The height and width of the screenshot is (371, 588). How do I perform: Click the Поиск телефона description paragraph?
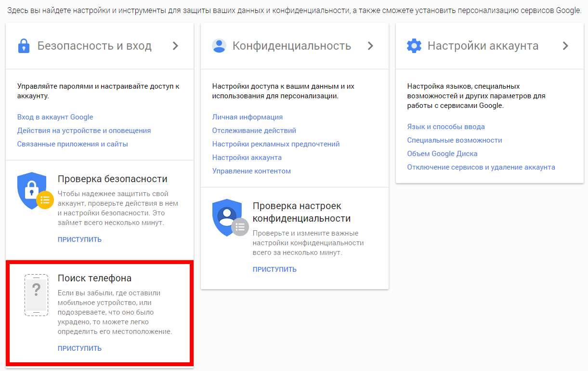115,312
